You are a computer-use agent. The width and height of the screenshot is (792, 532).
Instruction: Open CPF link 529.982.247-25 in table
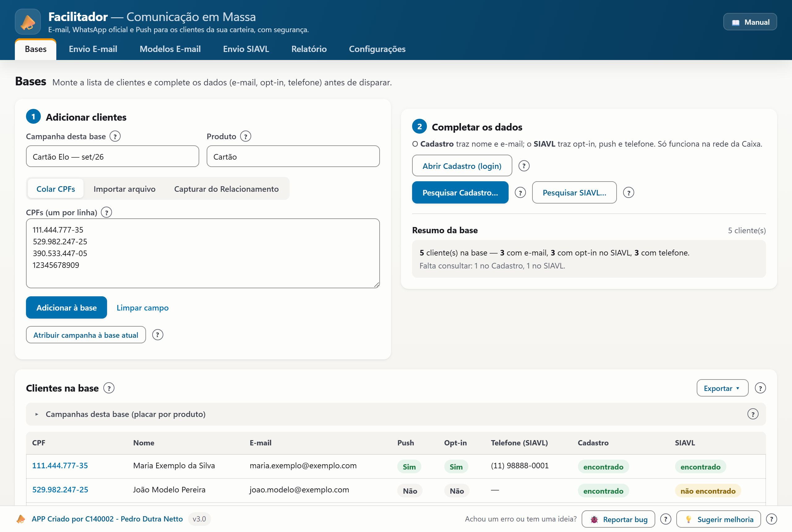tap(60, 490)
